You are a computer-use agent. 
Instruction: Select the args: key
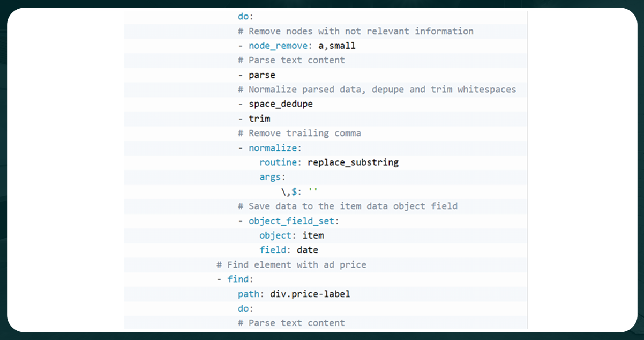click(272, 177)
